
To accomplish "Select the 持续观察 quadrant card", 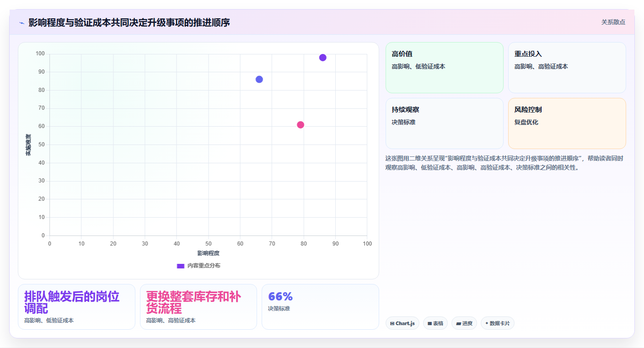I will click(x=445, y=123).
